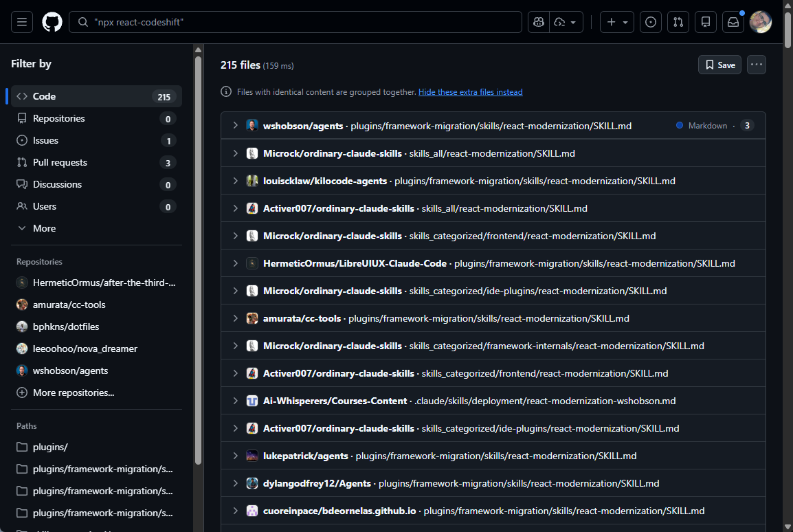
Task: Open the react-modernization-wshobson.md file path
Action: [x=545, y=401]
